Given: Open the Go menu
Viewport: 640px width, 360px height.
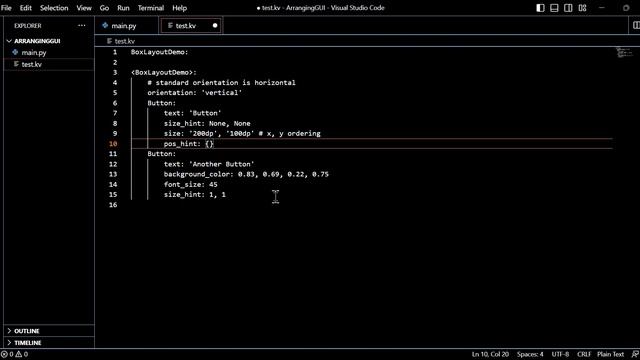Looking at the screenshot, I should pyautogui.click(x=104, y=8).
